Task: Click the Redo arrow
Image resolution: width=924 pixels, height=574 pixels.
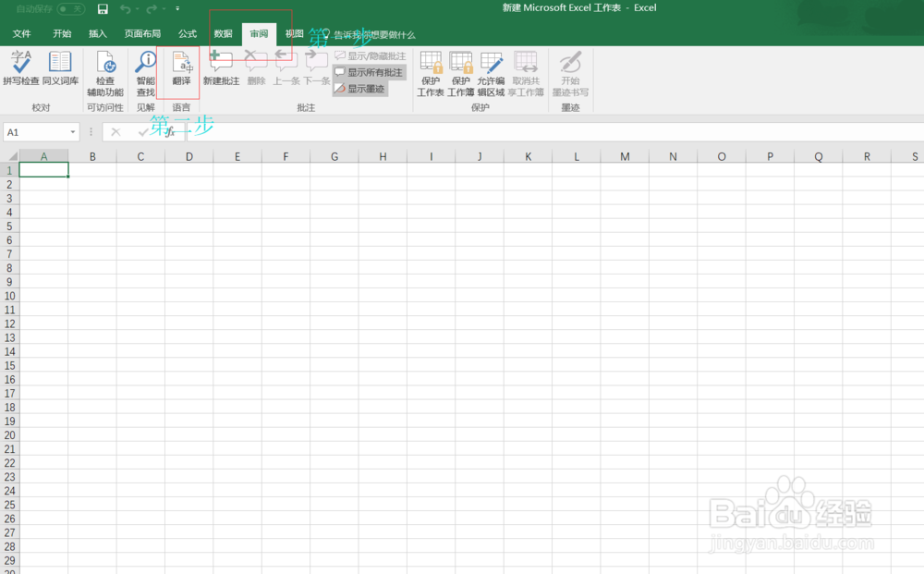Action: click(152, 9)
